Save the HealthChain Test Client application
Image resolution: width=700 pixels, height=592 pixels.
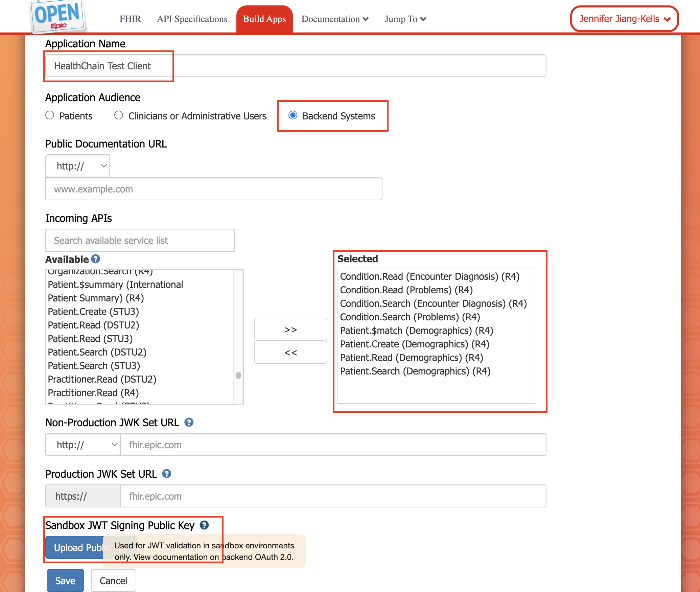click(x=65, y=580)
